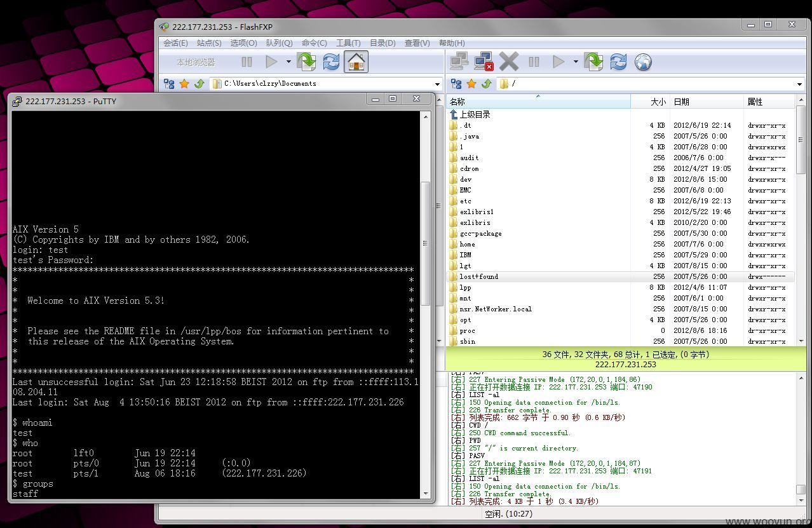Sort by 大小 column header
The height and width of the screenshot is (528, 812).
click(x=651, y=102)
